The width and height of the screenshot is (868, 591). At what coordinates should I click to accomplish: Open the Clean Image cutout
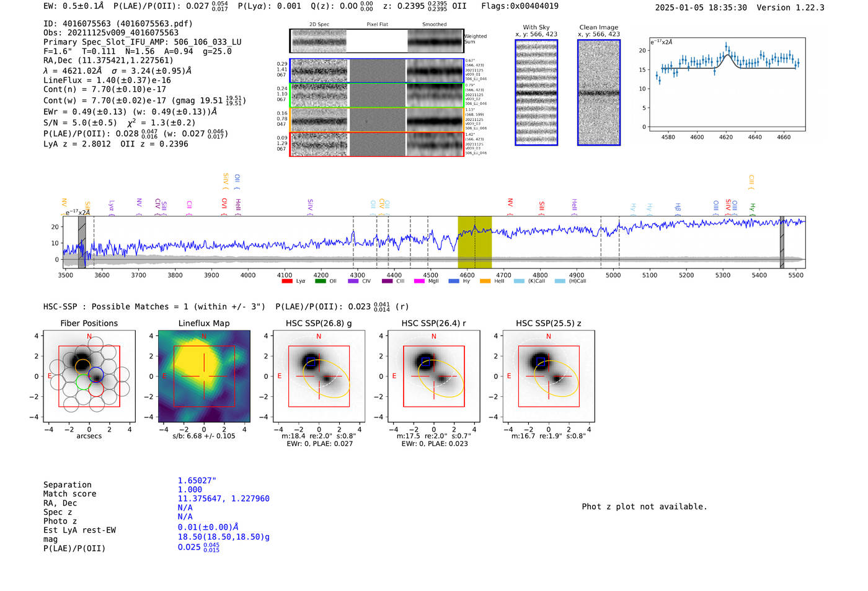[599, 92]
